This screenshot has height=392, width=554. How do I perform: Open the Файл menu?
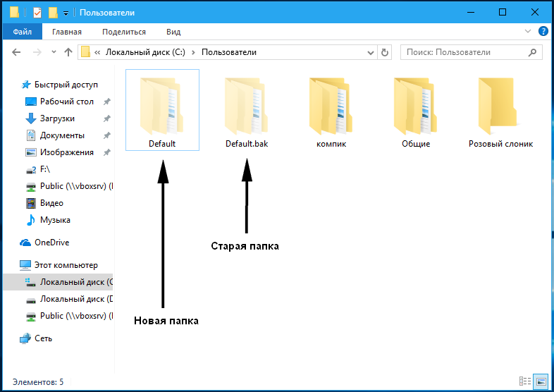(23, 32)
